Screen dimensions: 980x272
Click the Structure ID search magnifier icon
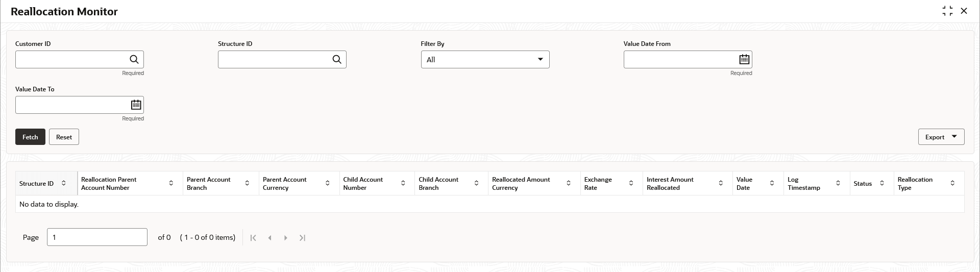pyautogui.click(x=337, y=60)
